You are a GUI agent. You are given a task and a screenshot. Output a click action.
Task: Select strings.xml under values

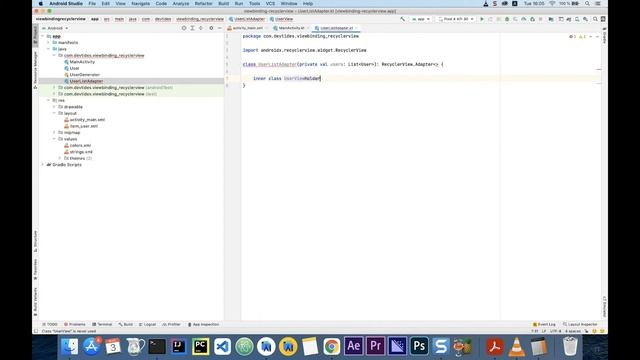(x=81, y=152)
